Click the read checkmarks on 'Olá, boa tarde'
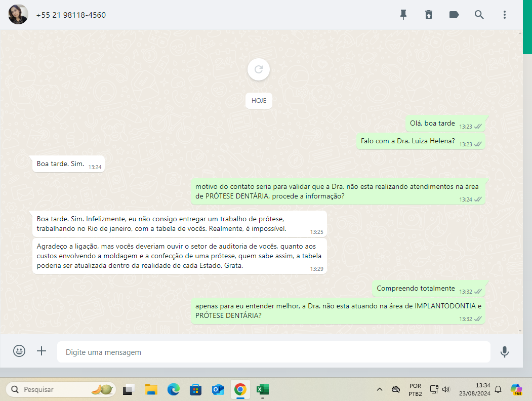This screenshot has width=532, height=401. [x=478, y=127]
